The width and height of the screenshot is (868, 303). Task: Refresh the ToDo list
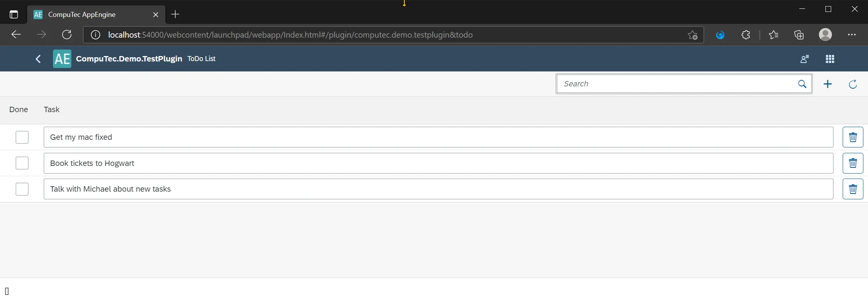853,84
